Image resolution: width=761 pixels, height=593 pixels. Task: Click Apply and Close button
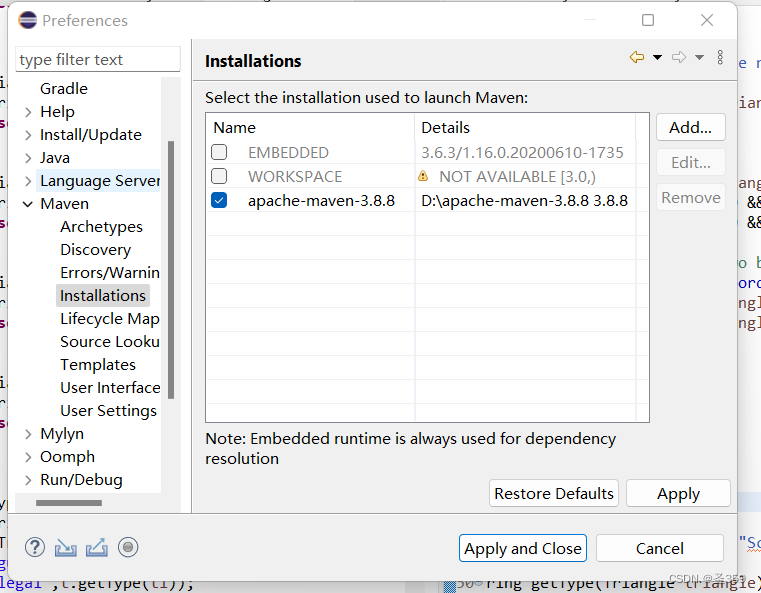click(523, 548)
